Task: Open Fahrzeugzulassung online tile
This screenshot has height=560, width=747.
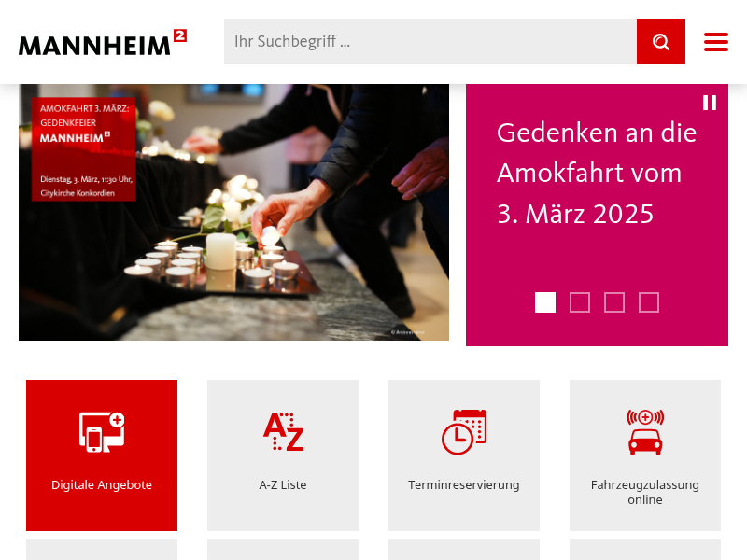Action: click(645, 455)
